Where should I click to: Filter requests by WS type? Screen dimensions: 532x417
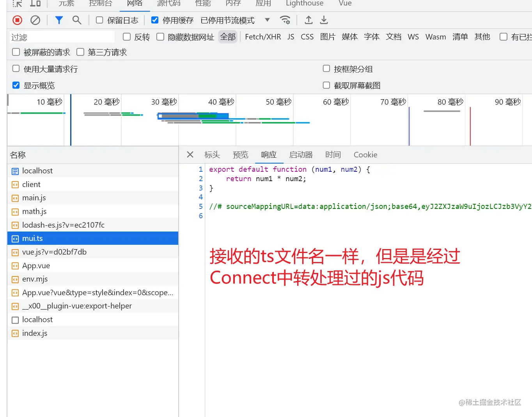click(x=413, y=37)
